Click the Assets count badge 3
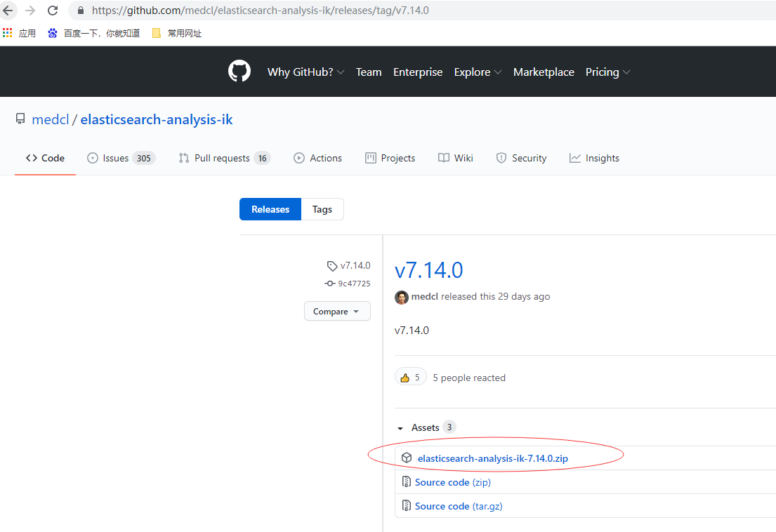 (449, 427)
